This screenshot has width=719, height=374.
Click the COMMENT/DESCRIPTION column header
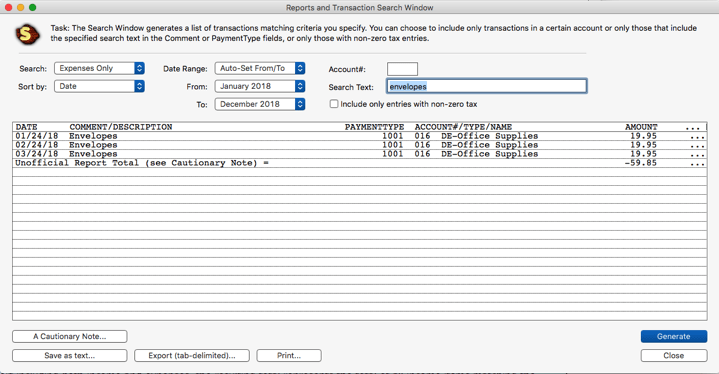click(121, 127)
